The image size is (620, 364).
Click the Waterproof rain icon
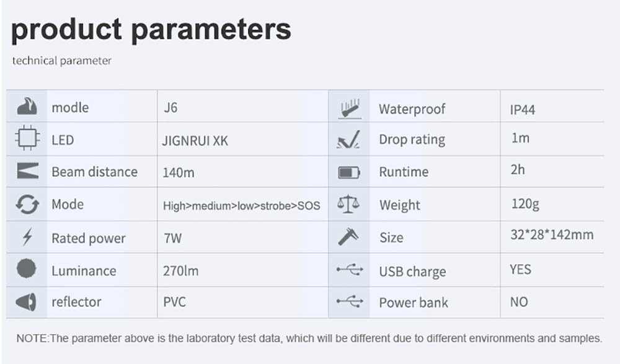click(349, 109)
